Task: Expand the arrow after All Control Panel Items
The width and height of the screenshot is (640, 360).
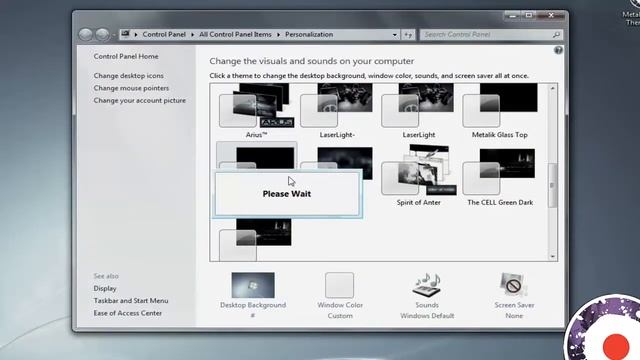Action: (278, 35)
